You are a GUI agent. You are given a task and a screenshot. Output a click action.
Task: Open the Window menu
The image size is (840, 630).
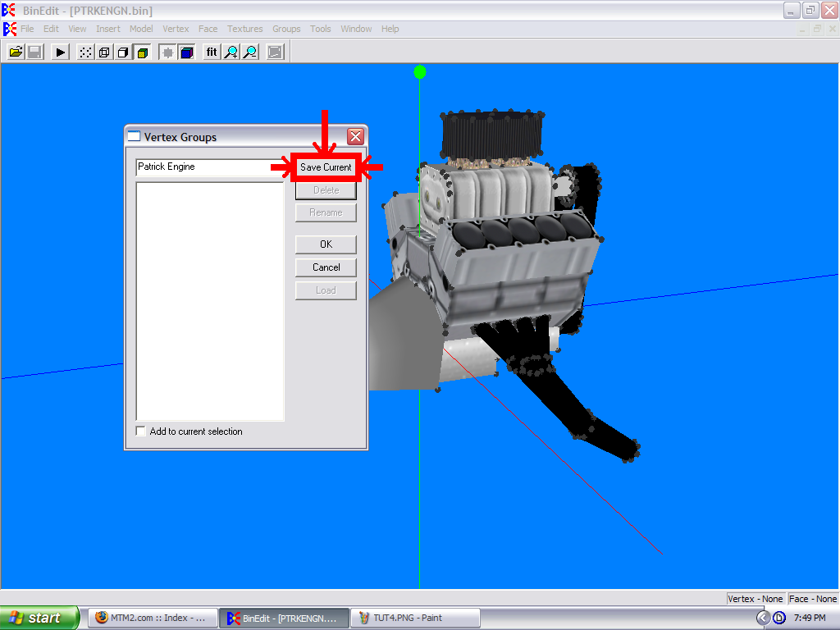point(356,29)
